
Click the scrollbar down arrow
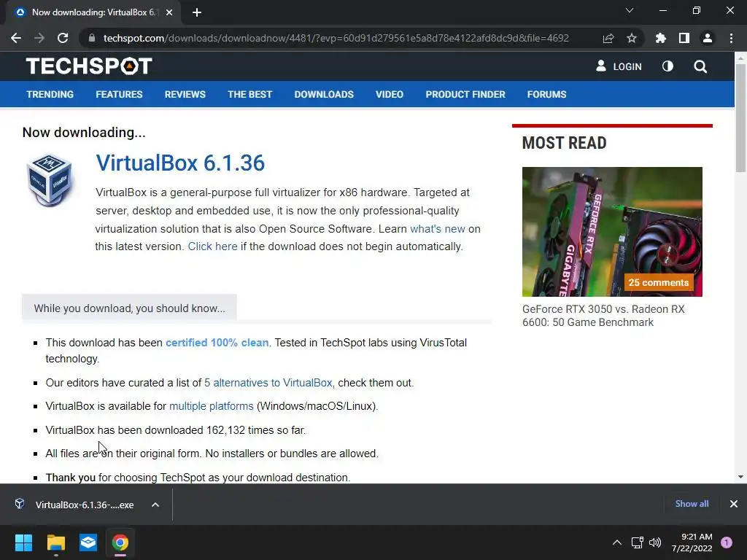pyautogui.click(x=740, y=477)
